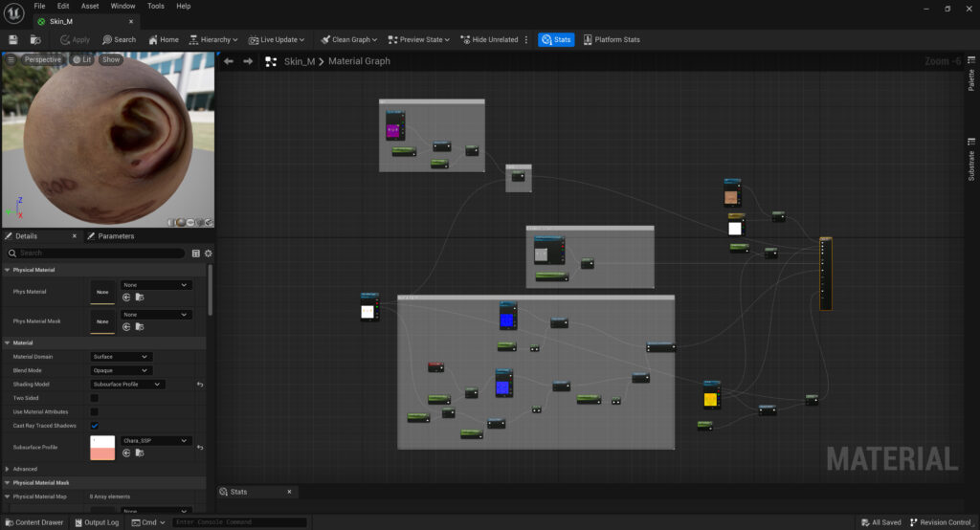Screen dimensions: 980x530
Task: Open the Window menu
Action: coord(122,7)
